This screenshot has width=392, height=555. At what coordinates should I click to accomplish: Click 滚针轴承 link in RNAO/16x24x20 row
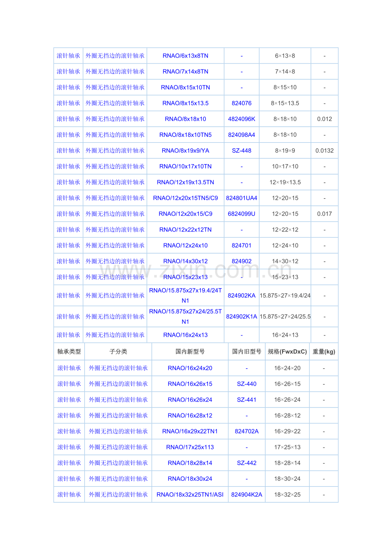(69, 368)
